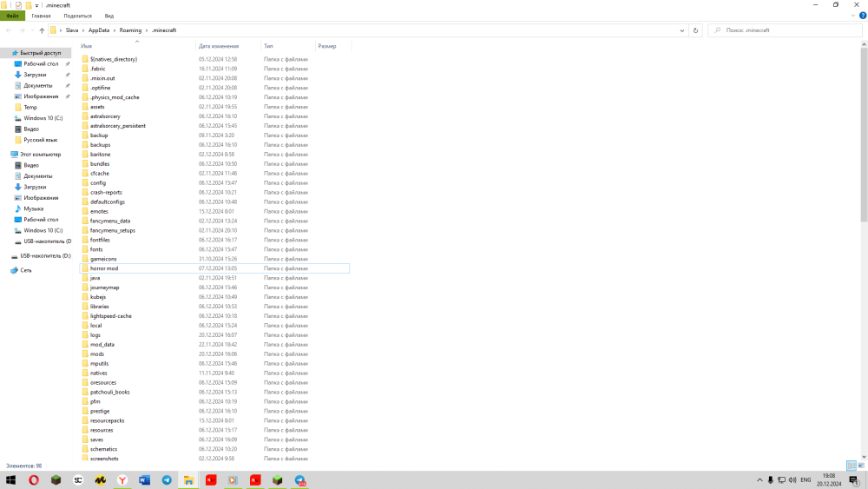Switch to Large icons view layout button
The height and width of the screenshot is (489, 868).
(x=861, y=466)
